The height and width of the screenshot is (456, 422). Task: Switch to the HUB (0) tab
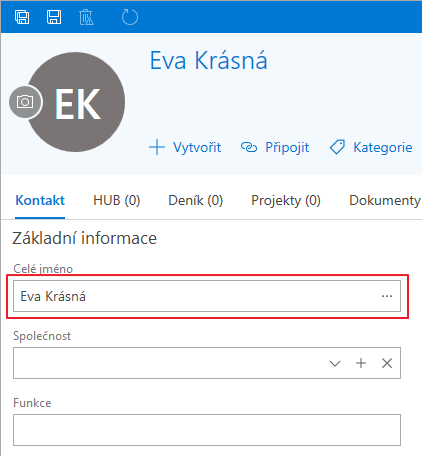coord(117,201)
